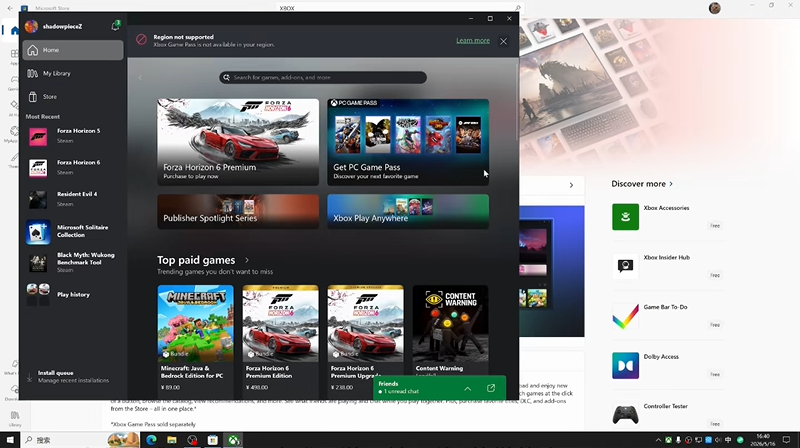Open Play history in the sidebar
The height and width of the screenshot is (448, 800).
[73, 294]
